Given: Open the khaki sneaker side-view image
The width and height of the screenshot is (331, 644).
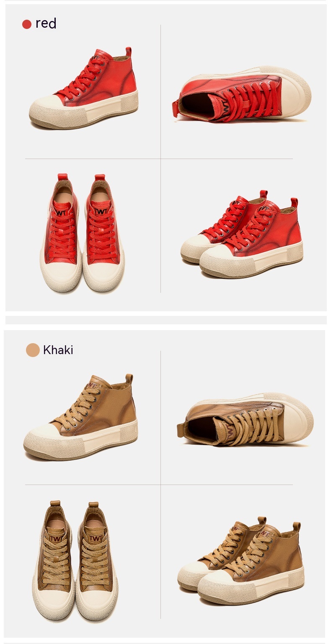Looking at the screenshot, I should tap(80, 417).
